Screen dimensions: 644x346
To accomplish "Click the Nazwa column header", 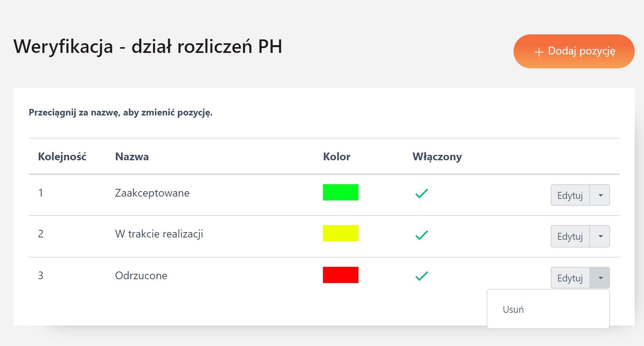I will point(132,157).
